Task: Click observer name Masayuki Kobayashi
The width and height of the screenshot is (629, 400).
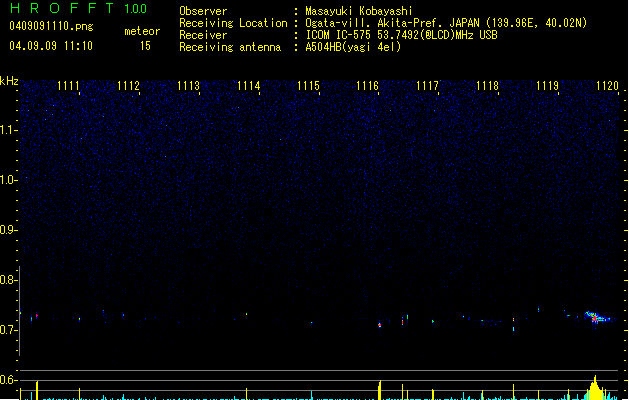Action: pyautogui.click(x=359, y=11)
